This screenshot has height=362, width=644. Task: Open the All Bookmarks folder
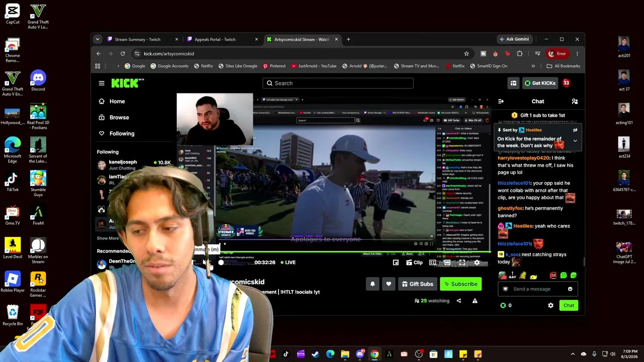pos(563,66)
